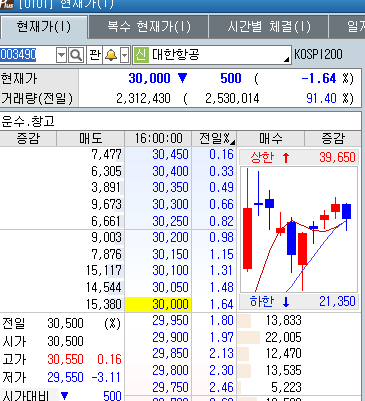This screenshot has height=401, width=365.
Task: Select bid price 29,950
Action: click(x=170, y=320)
